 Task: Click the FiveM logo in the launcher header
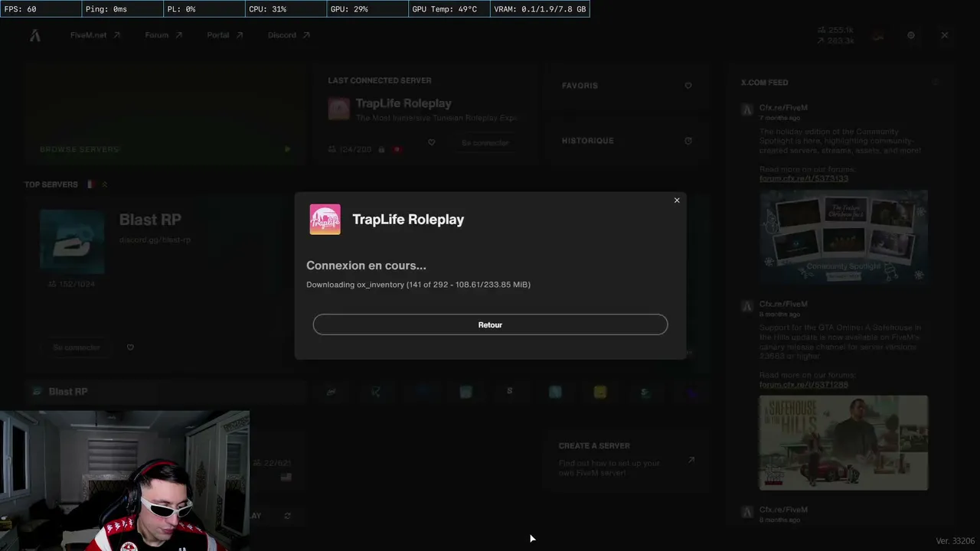coord(35,35)
